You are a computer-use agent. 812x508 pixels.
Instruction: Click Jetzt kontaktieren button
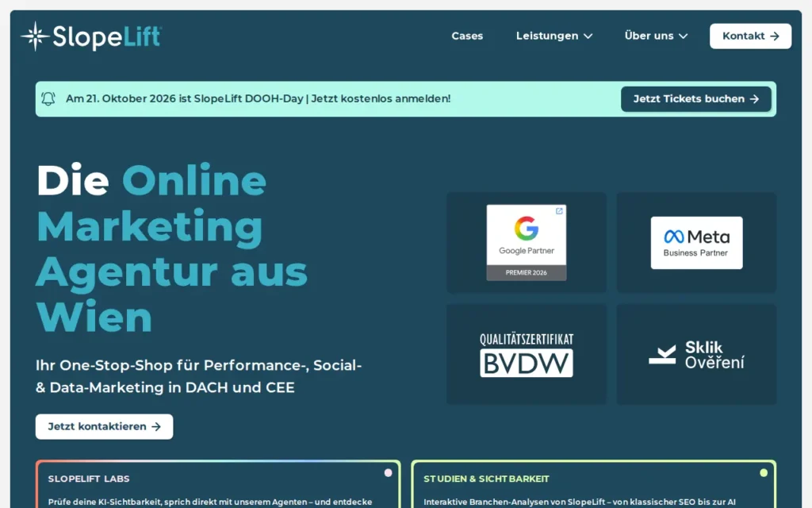point(104,426)
